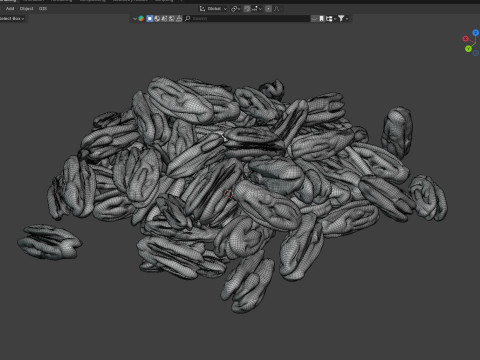
Task: Click the chevron before the multicolor circle icon
Action: pos(135,19)
